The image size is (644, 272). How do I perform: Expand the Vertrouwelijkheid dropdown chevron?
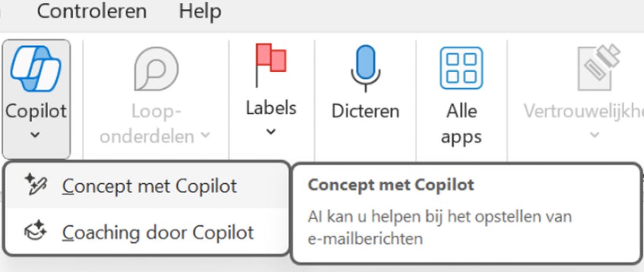click(594, 134)
